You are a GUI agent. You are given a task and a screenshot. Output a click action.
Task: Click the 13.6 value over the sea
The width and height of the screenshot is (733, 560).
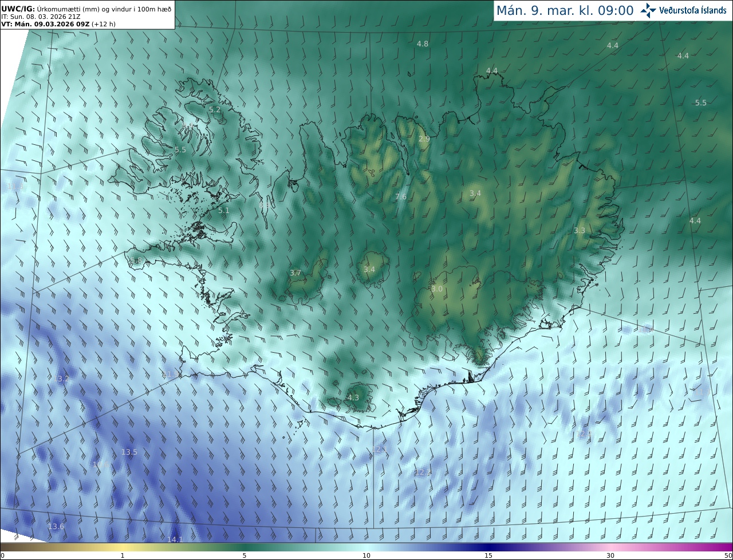[x=56, y=526]
